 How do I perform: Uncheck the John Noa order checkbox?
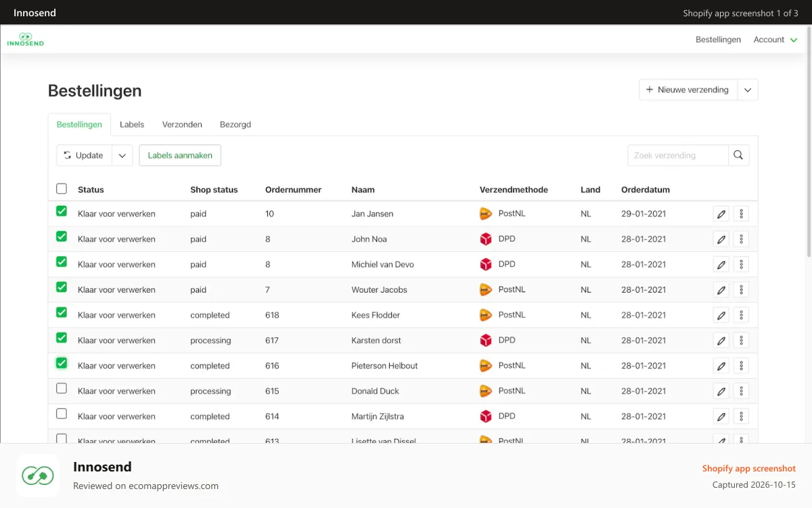(x=62, y=236)
